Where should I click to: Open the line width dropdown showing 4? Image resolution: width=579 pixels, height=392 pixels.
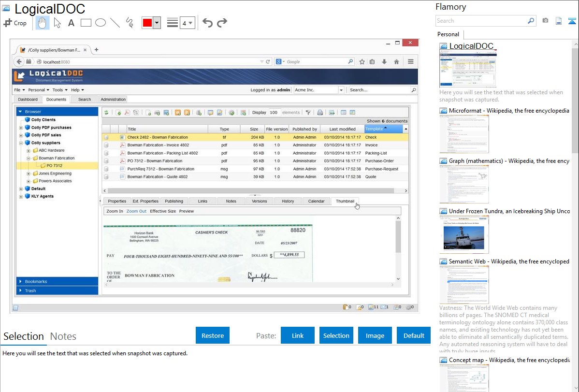187,23
